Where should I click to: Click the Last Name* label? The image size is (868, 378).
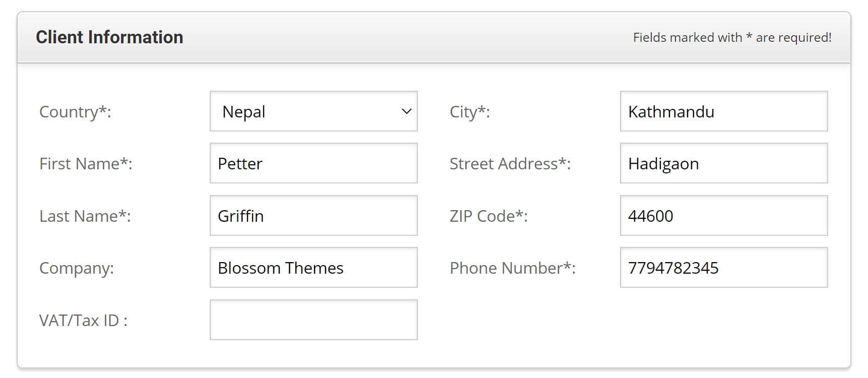click(x=85, y=216)
